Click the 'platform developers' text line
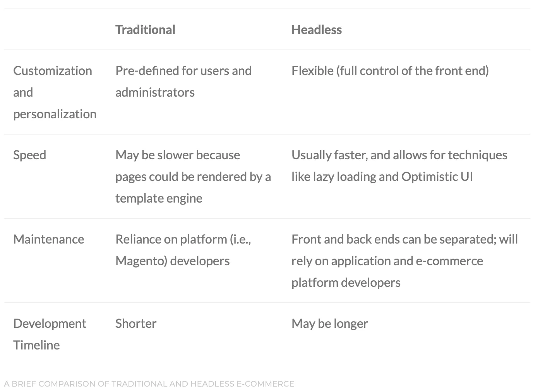 pos(346,283)
